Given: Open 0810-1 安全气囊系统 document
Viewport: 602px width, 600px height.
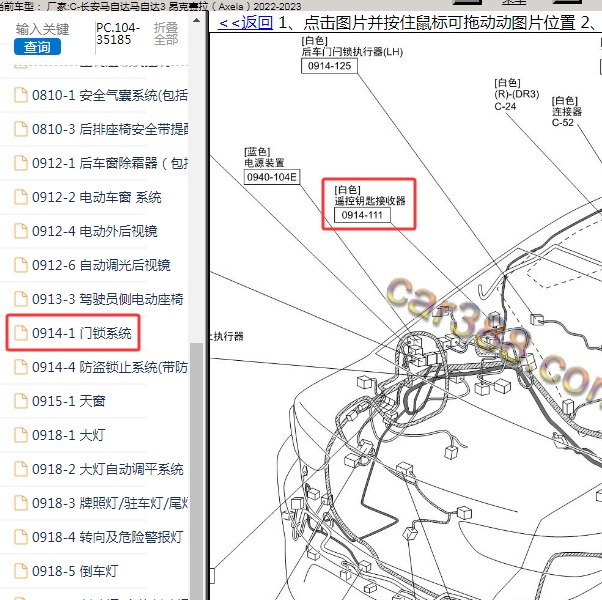Looking at the screenshot, I should pyautogui.click(x=110, y=95).
